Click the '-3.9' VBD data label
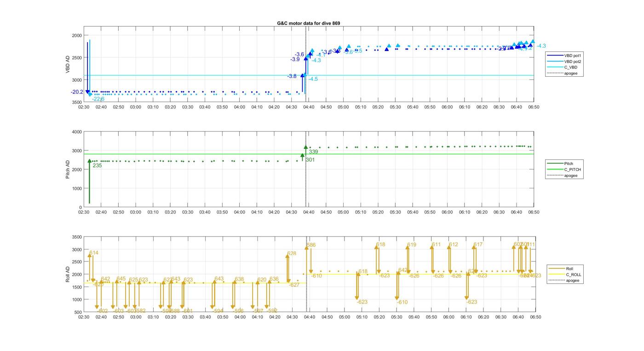This screenshot has height=351, width=644. point(295,59)
